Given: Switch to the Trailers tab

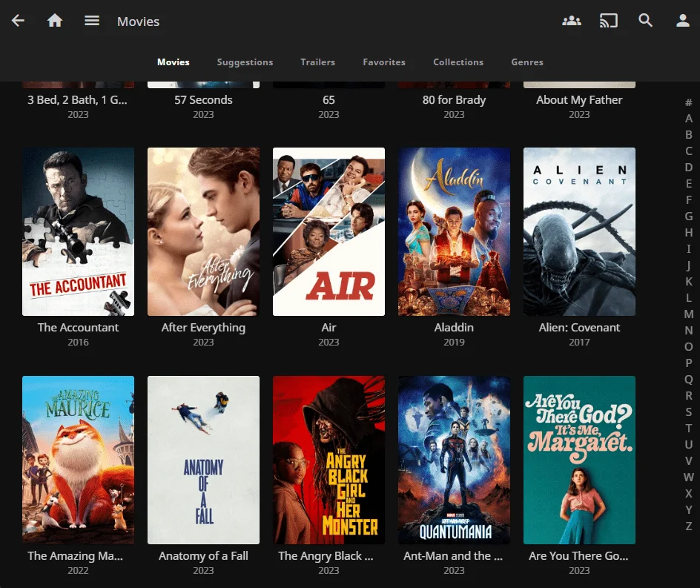Looking at the screenshot, I should pyautogui.click(x=317, y=62).
